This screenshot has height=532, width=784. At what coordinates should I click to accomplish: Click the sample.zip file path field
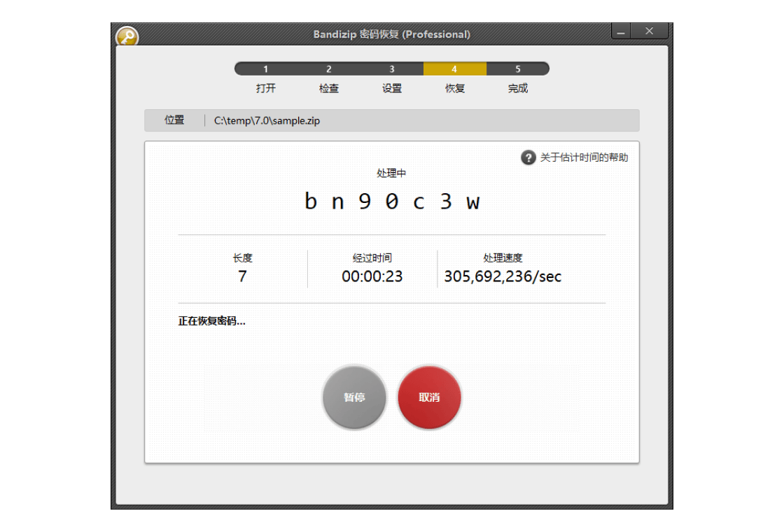point(267,120)
